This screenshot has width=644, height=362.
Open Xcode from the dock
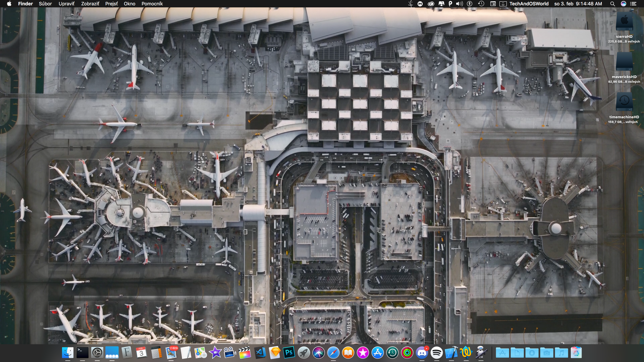click(451, 353)
